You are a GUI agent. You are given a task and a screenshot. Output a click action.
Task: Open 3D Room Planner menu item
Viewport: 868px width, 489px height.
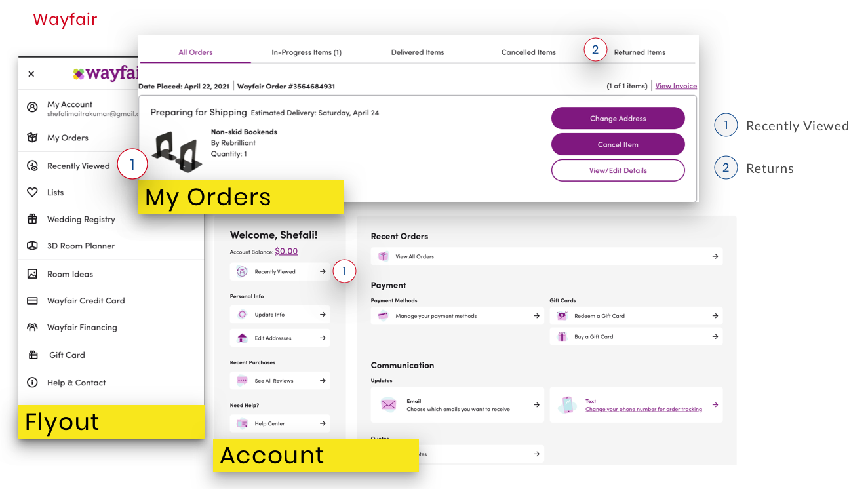click(81, 246)
